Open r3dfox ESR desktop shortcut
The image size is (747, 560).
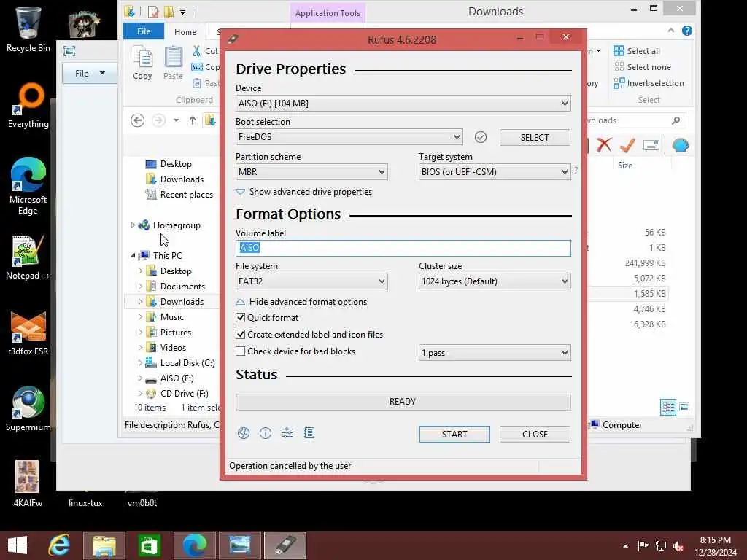28,332
